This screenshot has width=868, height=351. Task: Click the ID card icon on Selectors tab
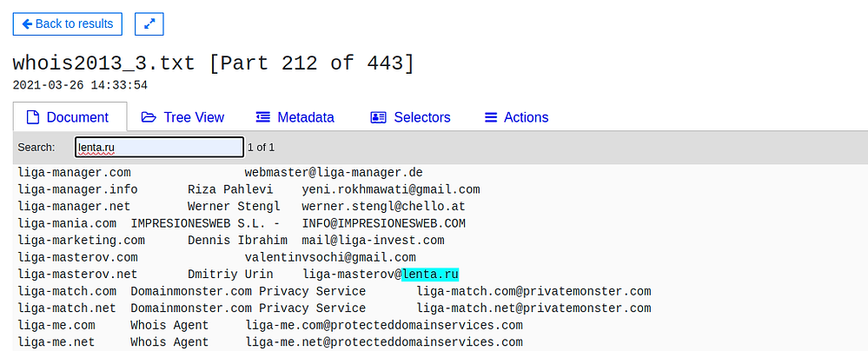[378, 117]
